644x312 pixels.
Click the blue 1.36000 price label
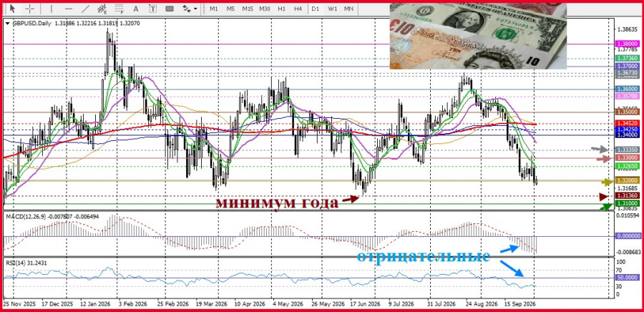coord(628,89)
